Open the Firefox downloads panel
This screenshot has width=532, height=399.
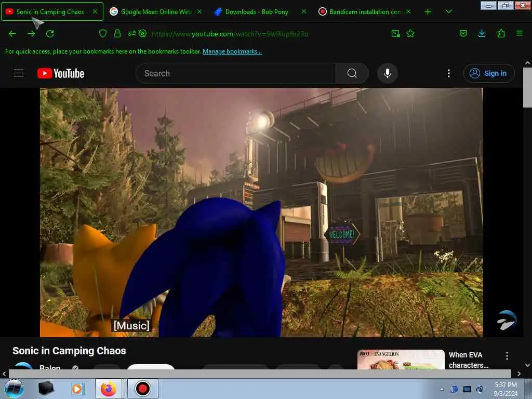[x=482, y=33]
